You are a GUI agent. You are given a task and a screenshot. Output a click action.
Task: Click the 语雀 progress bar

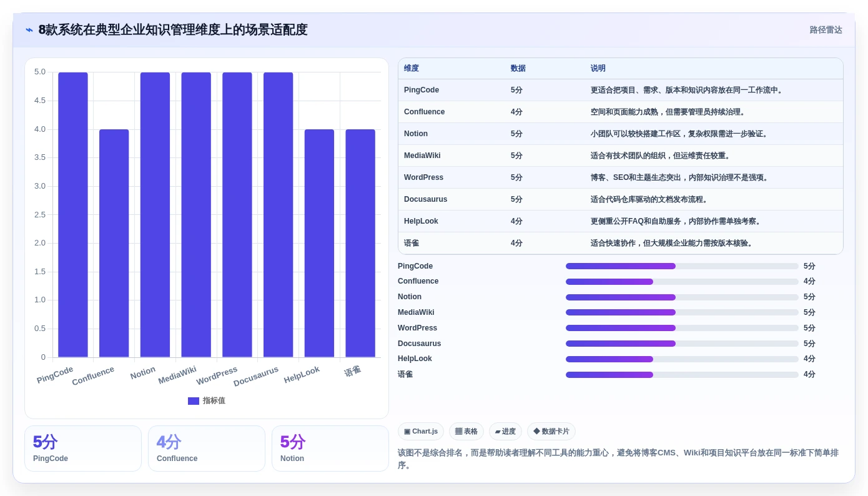coord(682,375)
